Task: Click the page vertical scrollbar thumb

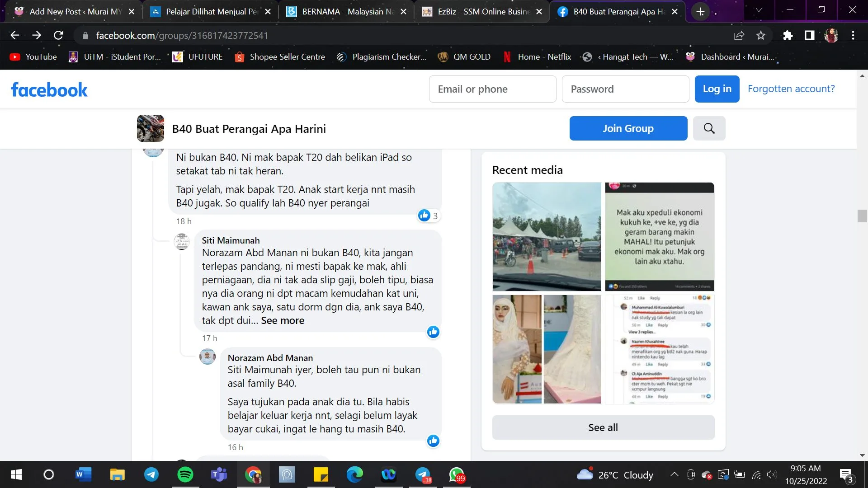Action: point(862,216)
